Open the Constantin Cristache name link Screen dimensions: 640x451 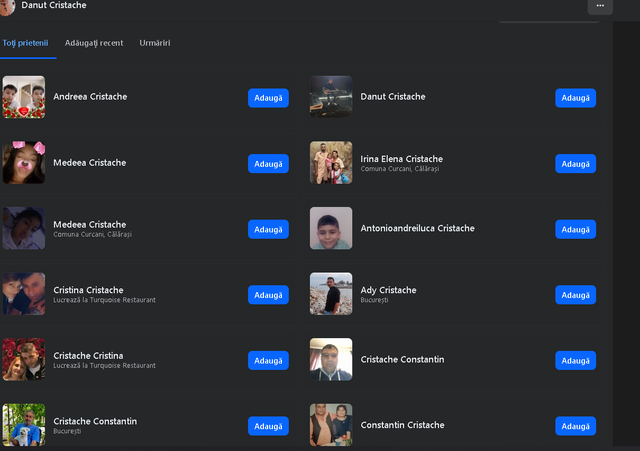[402, 425]
